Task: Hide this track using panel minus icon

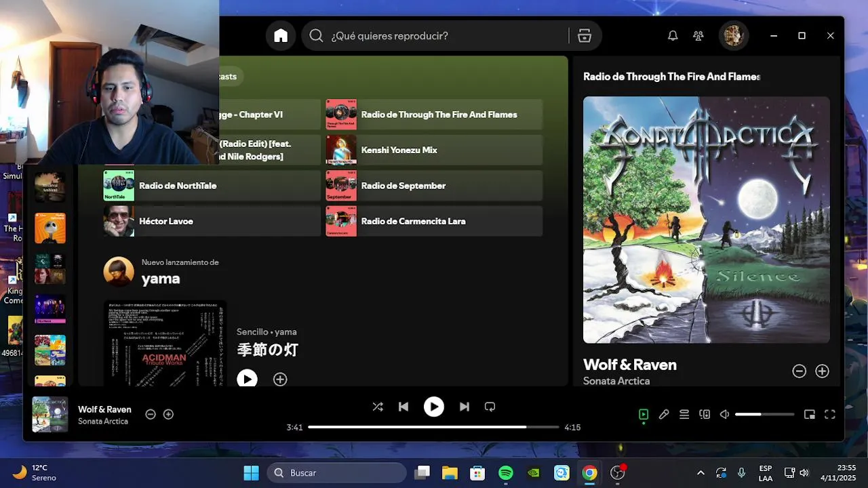Action: tap(799, 371)
